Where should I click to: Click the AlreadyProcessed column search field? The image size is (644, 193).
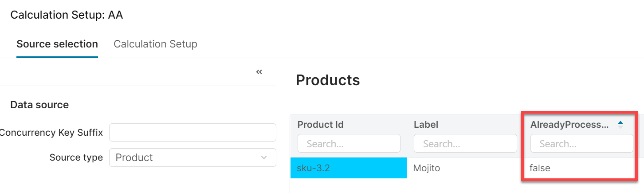pyautogui.click(x=581, y=144)
